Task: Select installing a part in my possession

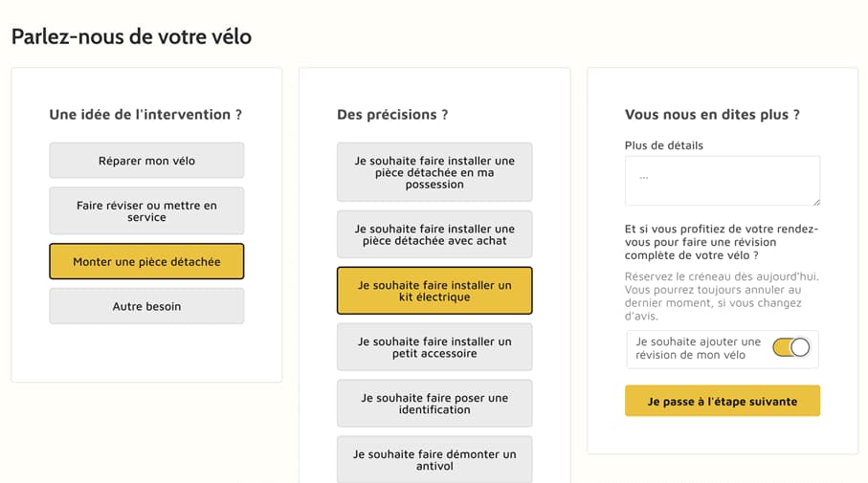Action: coord(434,172)
